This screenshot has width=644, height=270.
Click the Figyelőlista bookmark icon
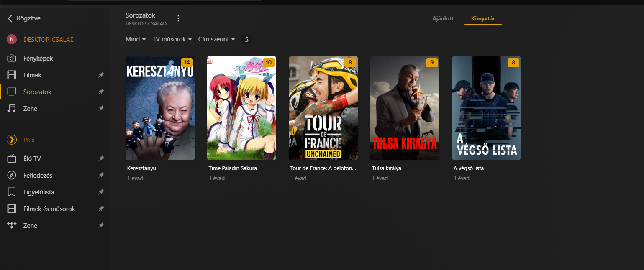pyautogui.click(x=12, y=192)
